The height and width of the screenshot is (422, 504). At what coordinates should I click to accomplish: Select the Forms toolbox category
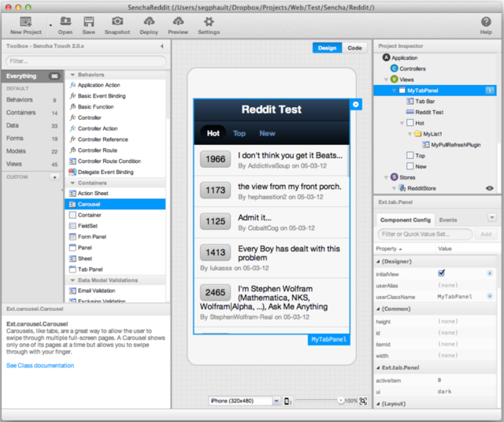tap(31, 139)
